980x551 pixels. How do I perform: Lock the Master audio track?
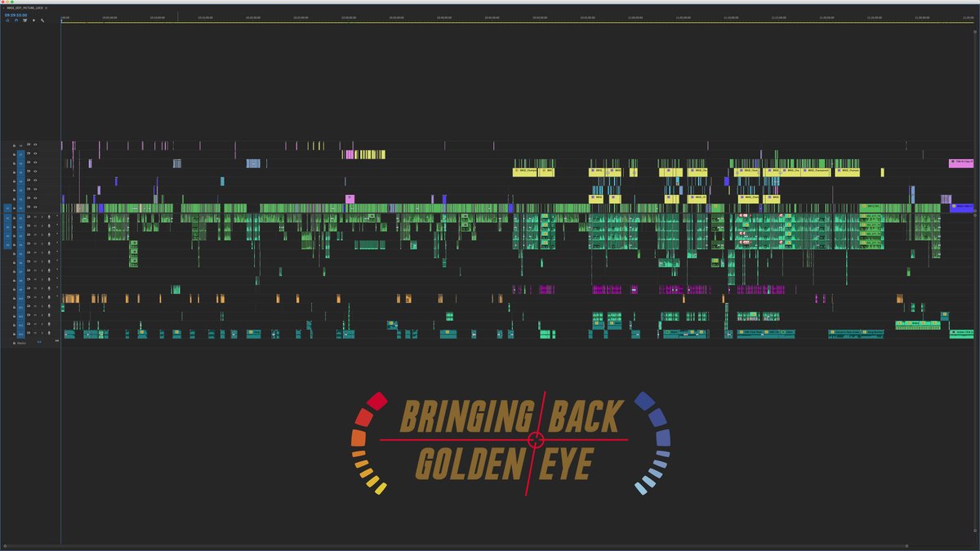click(x=14, y=343)
